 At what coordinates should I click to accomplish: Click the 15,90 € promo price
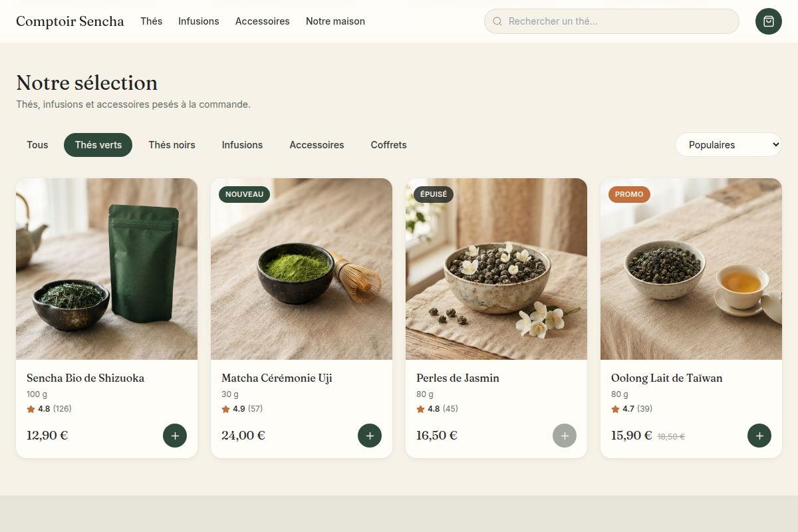pos(632,436)
